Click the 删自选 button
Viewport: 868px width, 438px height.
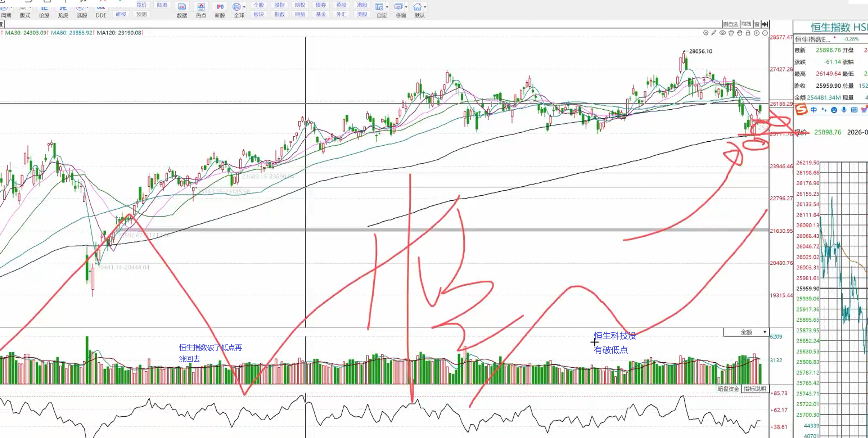coord(730,24)
